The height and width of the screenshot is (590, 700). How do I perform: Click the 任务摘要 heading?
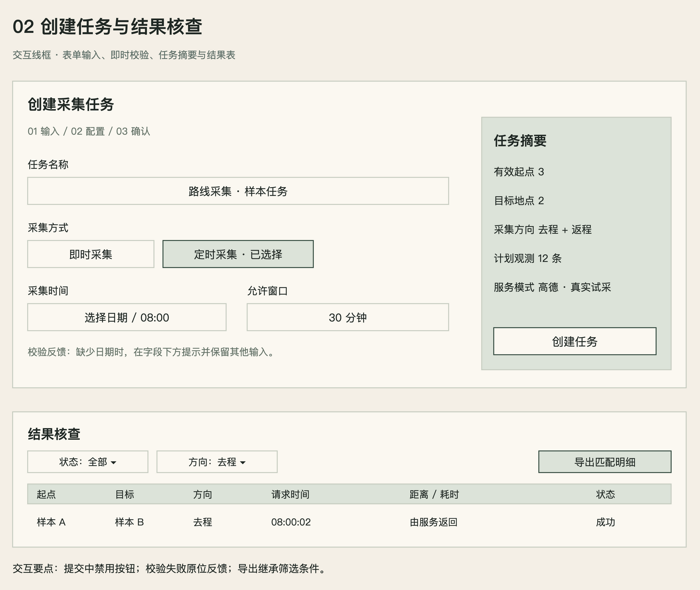520,141
